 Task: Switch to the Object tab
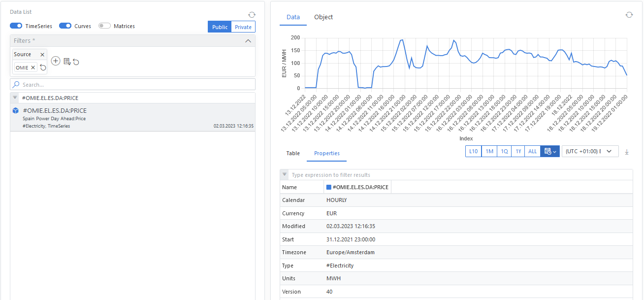pyautogui.click(x=323, y=17)
